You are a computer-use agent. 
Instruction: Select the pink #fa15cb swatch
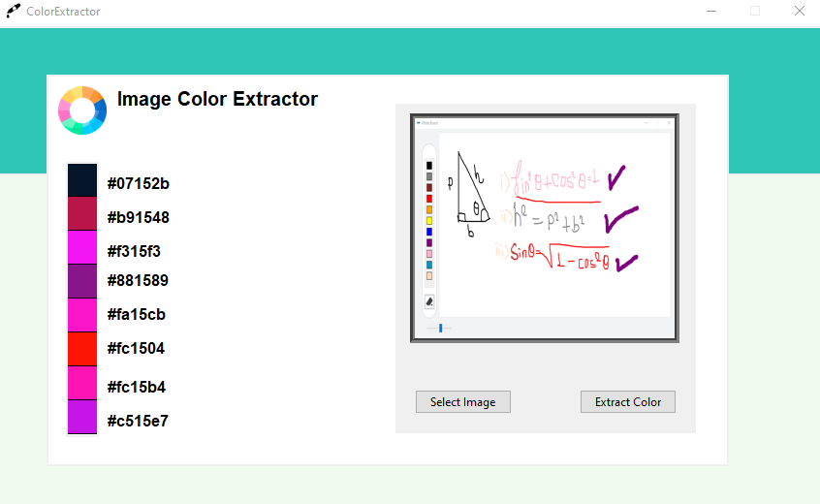coord(82,315)
